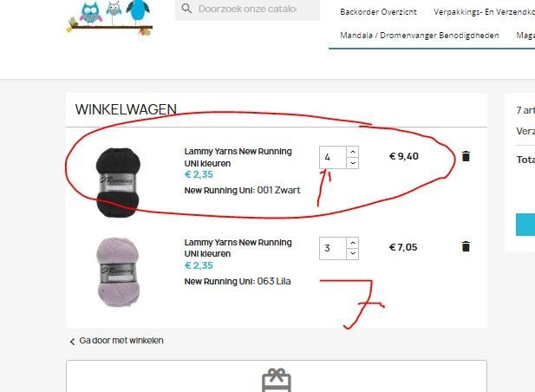
Task: Open Backorder Overzicht menu item
Action: click(x=378, y=12)
